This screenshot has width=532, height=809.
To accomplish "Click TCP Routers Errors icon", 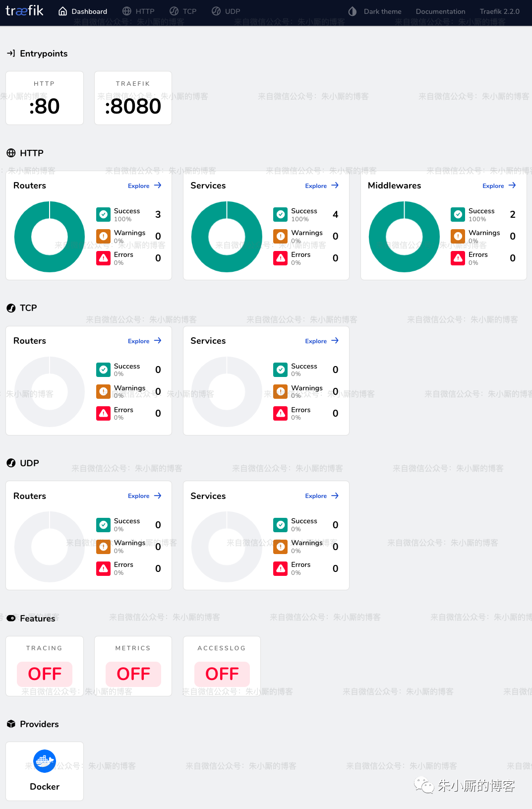I will coord(104,413).
